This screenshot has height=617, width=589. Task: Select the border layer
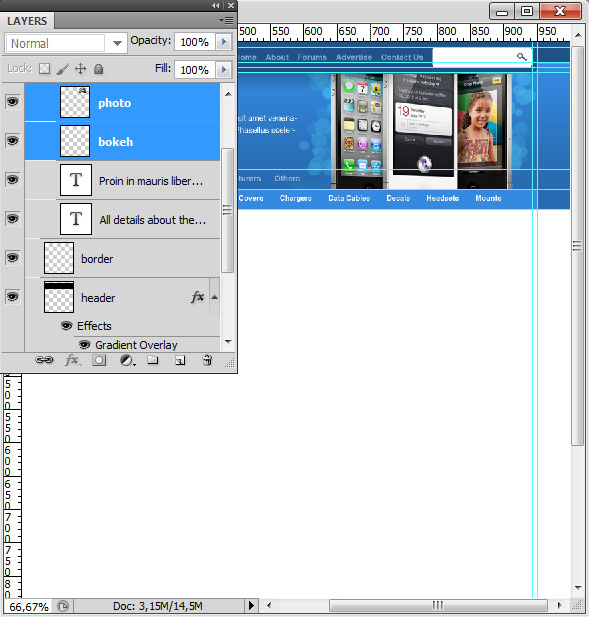click(x=122, y=258)
